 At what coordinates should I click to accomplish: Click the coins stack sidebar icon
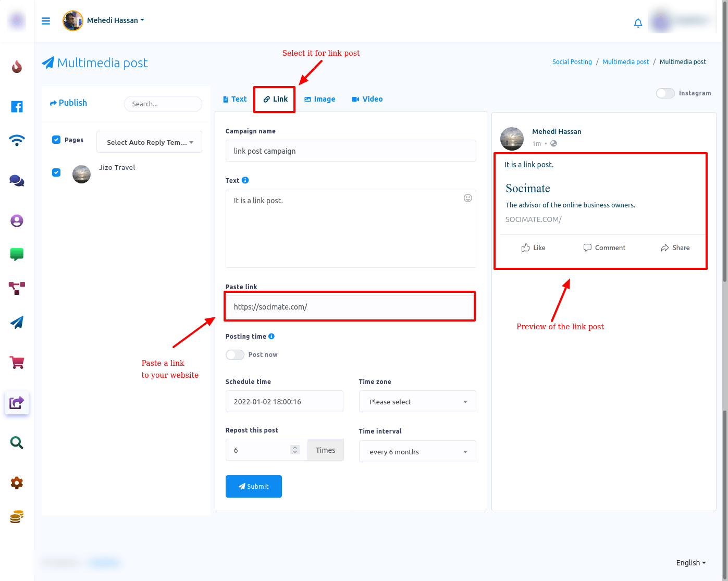coord(17,516)
